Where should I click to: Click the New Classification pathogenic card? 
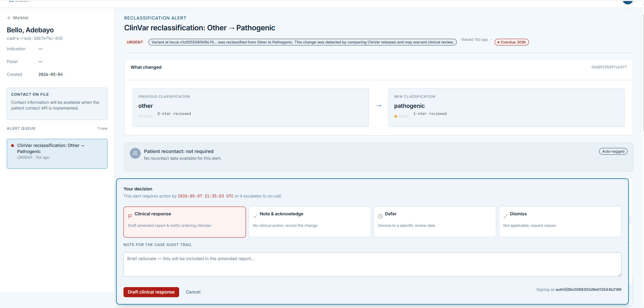[506, 107]
